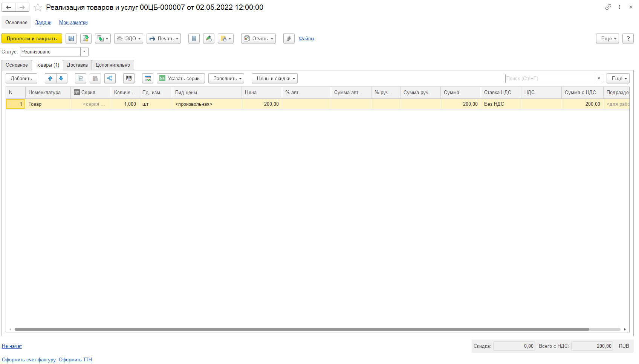Switch to the Доставка tab
639x364 pixels.
[77, 65]
